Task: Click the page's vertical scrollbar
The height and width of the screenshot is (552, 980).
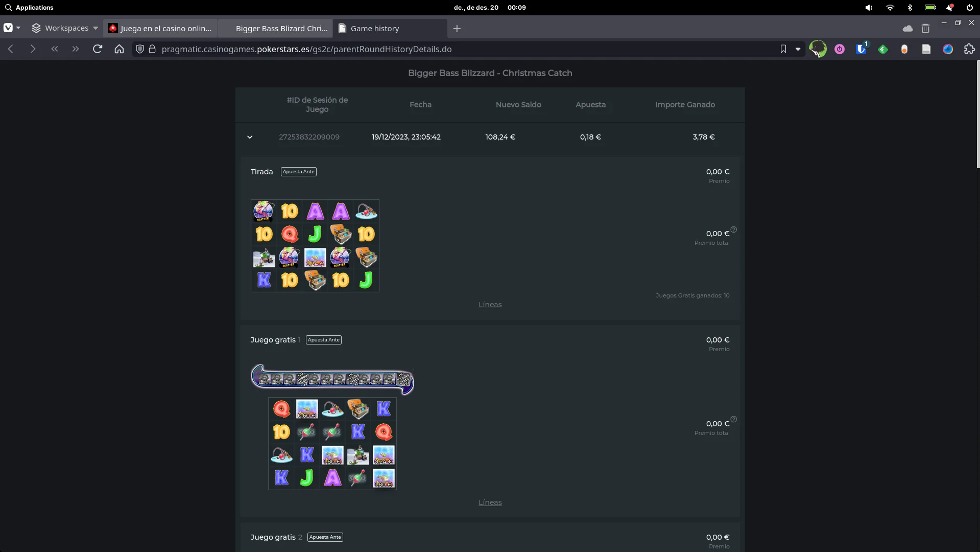Action: click(x=977, y=114)
